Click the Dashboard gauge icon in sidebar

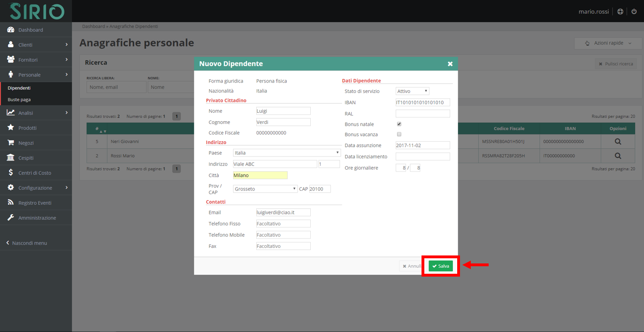click(x=10, y=30)
